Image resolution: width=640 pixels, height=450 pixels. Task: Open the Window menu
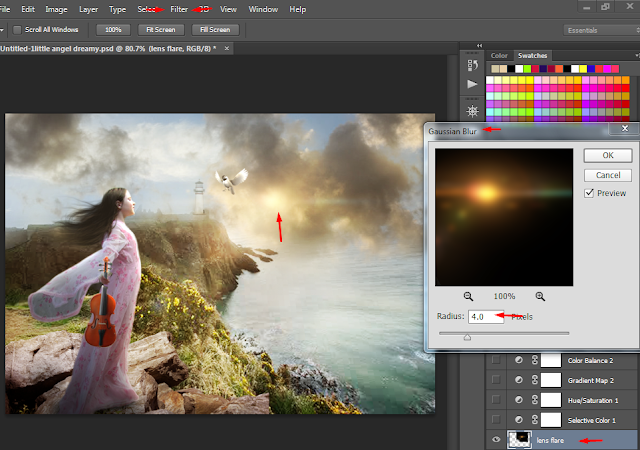(x=263, y=9)
